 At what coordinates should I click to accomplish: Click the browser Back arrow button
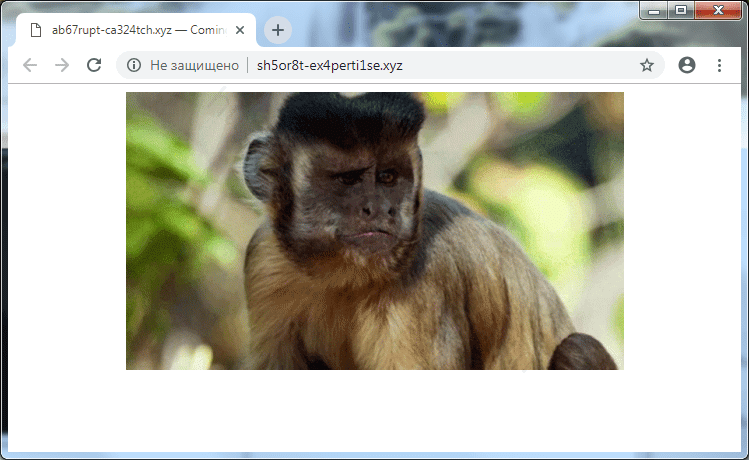tap(30, 65)
